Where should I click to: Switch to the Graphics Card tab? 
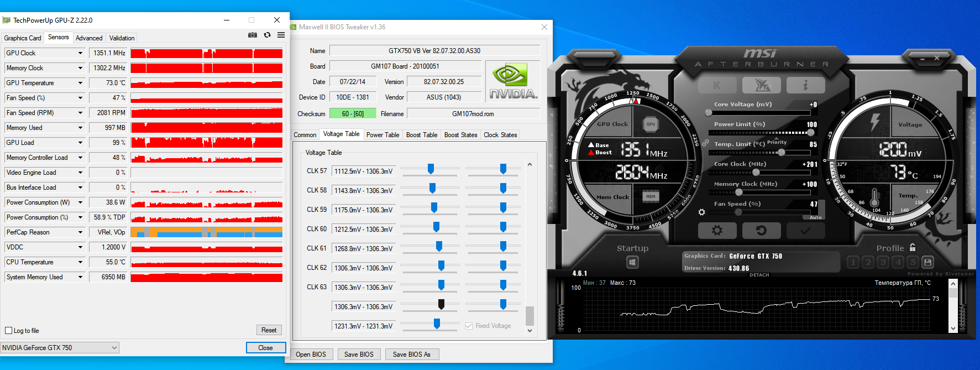coord(23,38)
